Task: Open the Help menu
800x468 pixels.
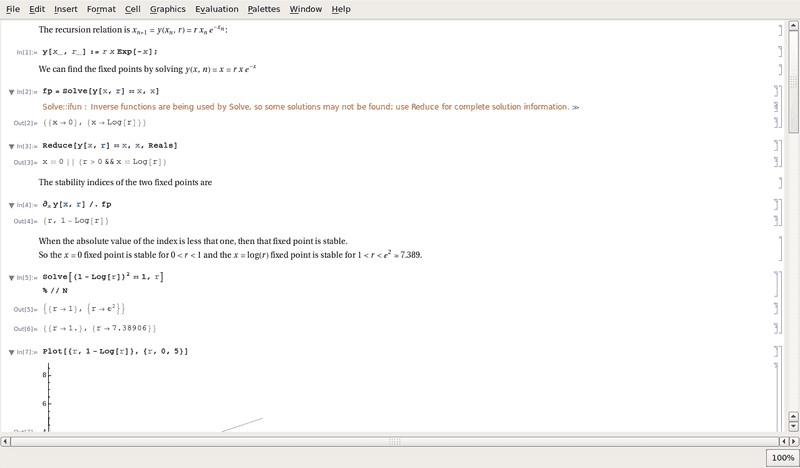Action: (x=341, y=9)
